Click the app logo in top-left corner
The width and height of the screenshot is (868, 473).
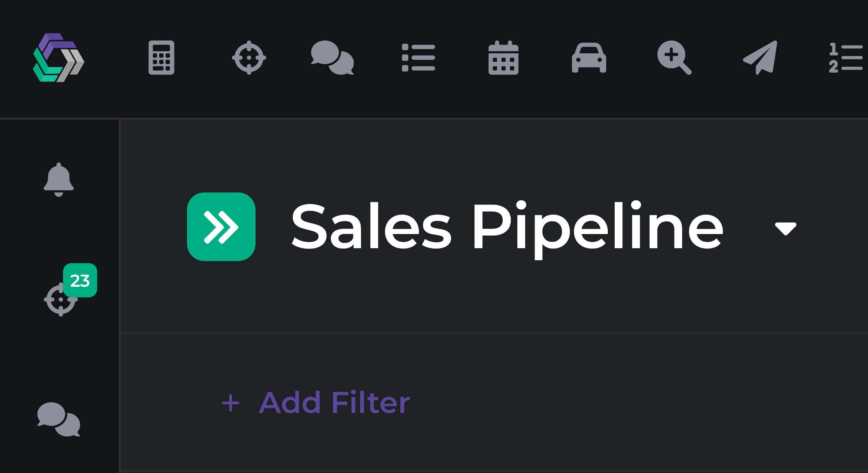pyautogui.click(x=58, y=58)
